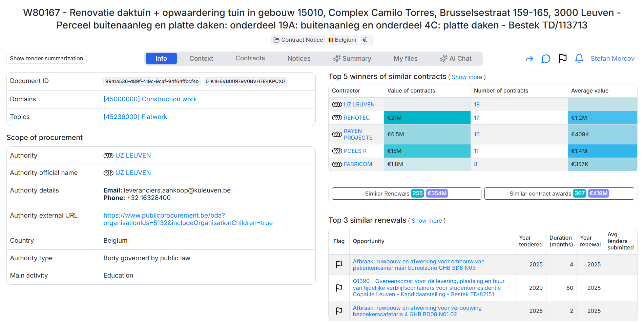This screenshot has width=644, height=323.
Task: Flag the bezoekerscafetaria verbouwing renewal row
Action: (339, 311)
